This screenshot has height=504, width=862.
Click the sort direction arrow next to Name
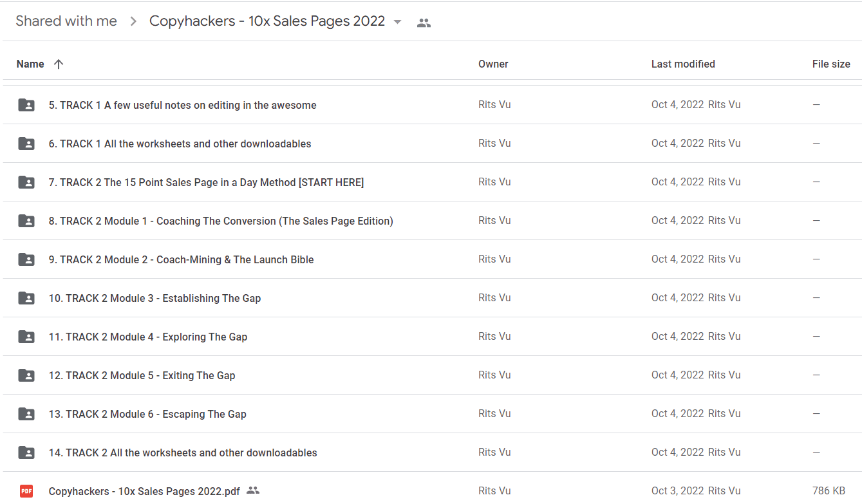[x=59, y=64]
